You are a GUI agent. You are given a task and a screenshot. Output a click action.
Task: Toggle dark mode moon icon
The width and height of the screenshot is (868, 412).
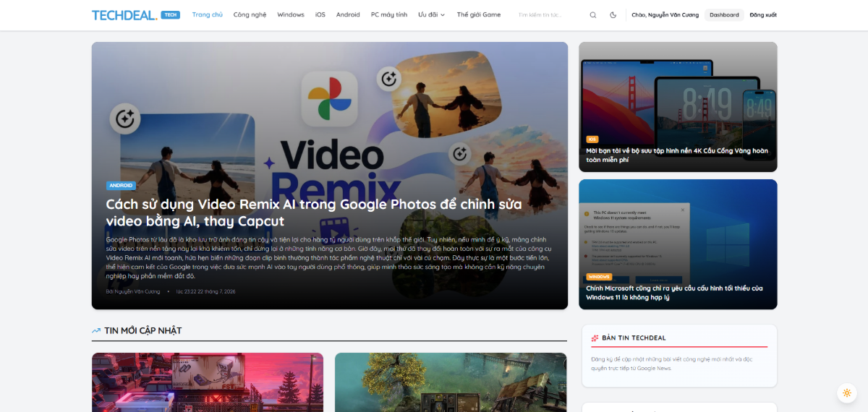coord(613,14)
